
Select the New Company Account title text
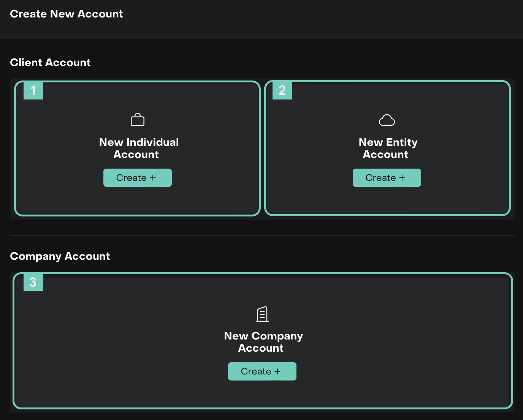tap(263, 342)
